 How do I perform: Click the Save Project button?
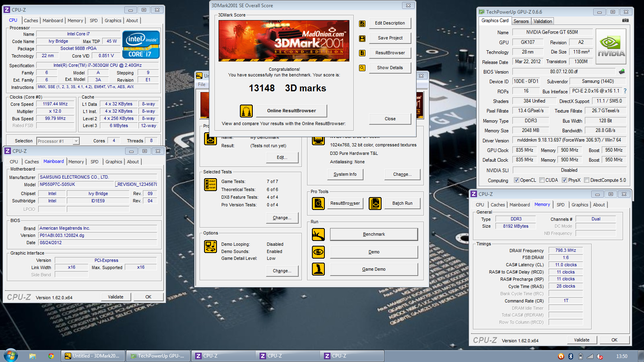click(x=390, y=38)
